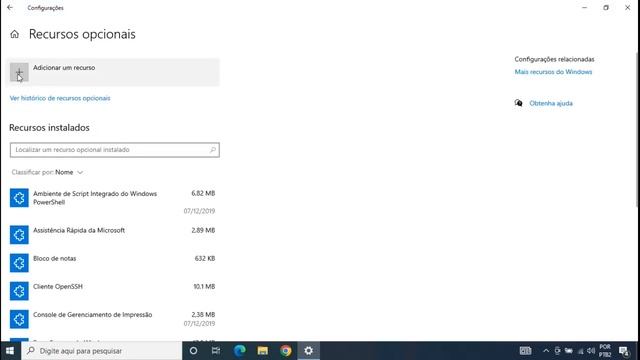Click the Console de Gerenciamento de Impressão icon

click(19, 319)
